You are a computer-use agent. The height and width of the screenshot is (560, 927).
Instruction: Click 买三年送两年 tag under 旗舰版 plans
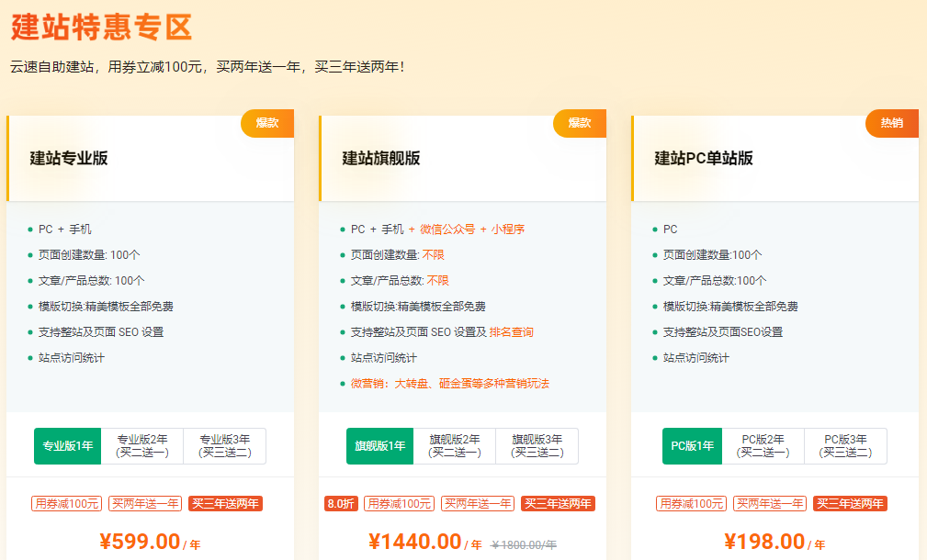click(x=558, y=504)
